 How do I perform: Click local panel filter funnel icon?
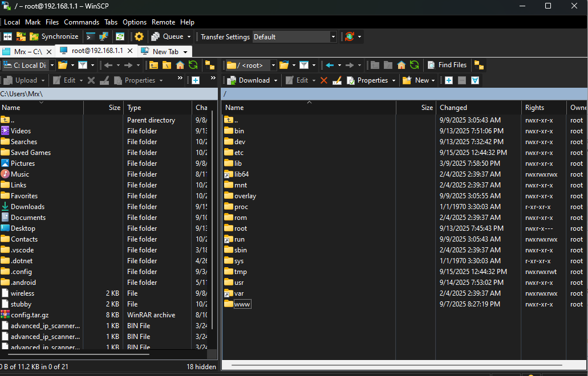tap(83, 65)
